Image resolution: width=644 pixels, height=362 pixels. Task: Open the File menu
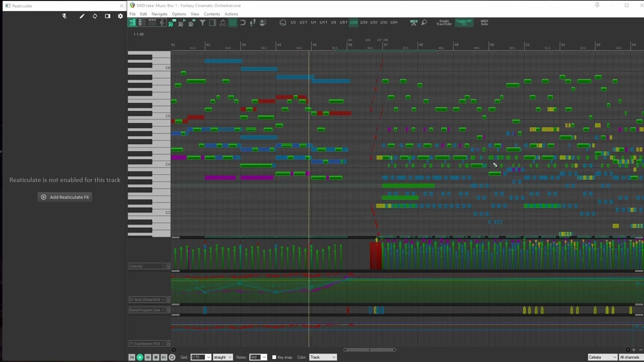click(x=132, y=14)
